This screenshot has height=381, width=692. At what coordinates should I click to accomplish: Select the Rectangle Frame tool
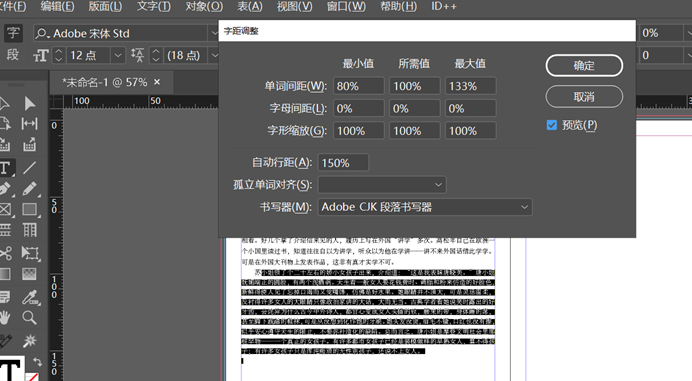pyautogui.click(x=6, y=209)
